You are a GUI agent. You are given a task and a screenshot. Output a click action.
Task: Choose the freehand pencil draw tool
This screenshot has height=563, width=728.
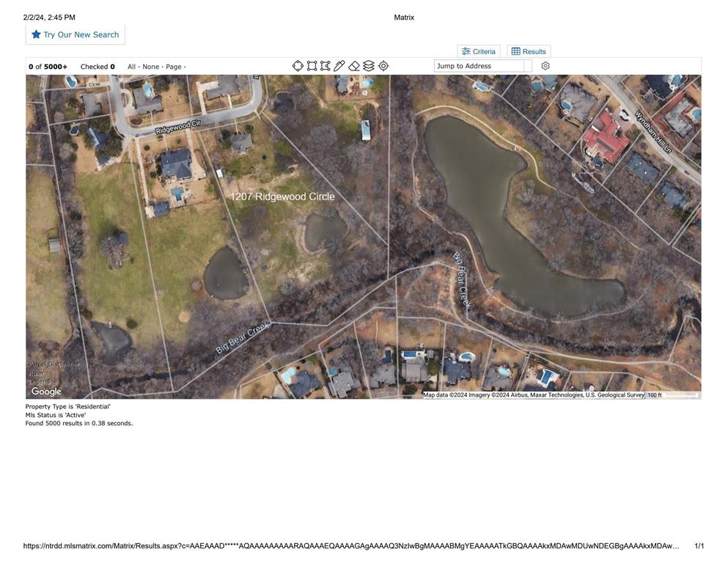[339, 66]
